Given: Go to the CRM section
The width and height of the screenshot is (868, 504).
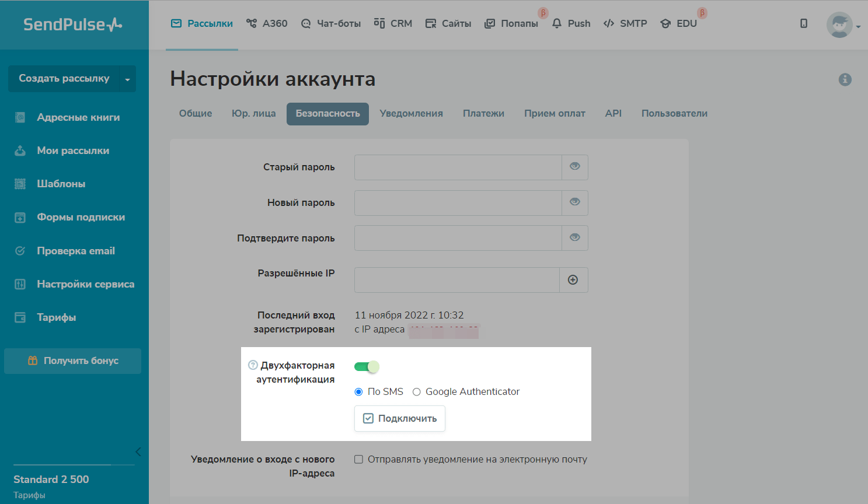Looking at the screenshot, I should (393, 23).
